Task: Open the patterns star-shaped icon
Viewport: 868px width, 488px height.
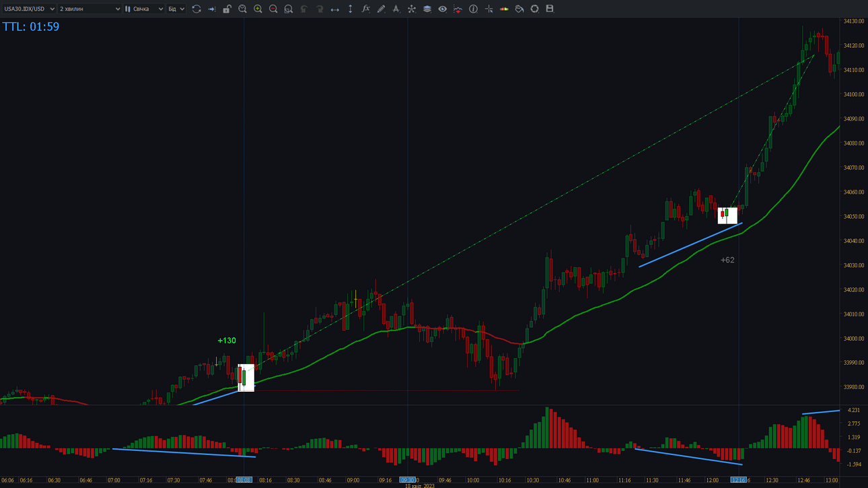Action: 412,9
